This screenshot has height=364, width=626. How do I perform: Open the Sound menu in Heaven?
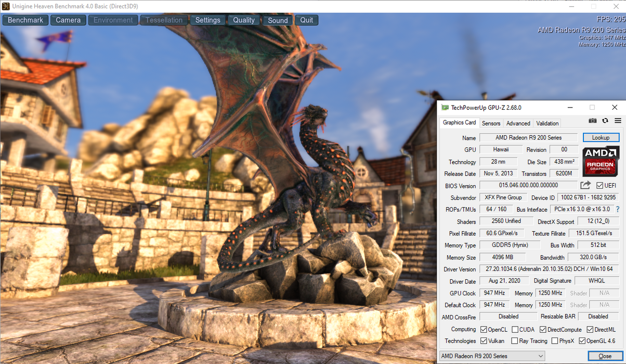[278, 20]
